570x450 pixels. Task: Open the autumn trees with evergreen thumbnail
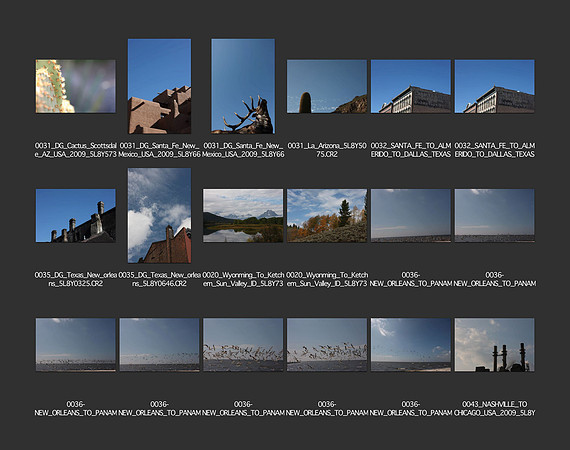(x=327, y=216)
